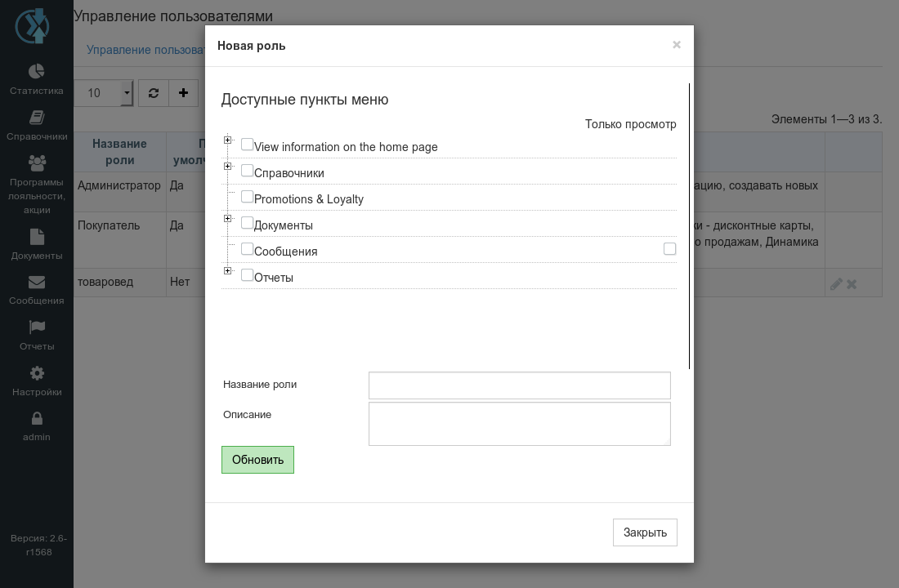Open the Управление пользователями breadcrumb link

click(145, 50)
